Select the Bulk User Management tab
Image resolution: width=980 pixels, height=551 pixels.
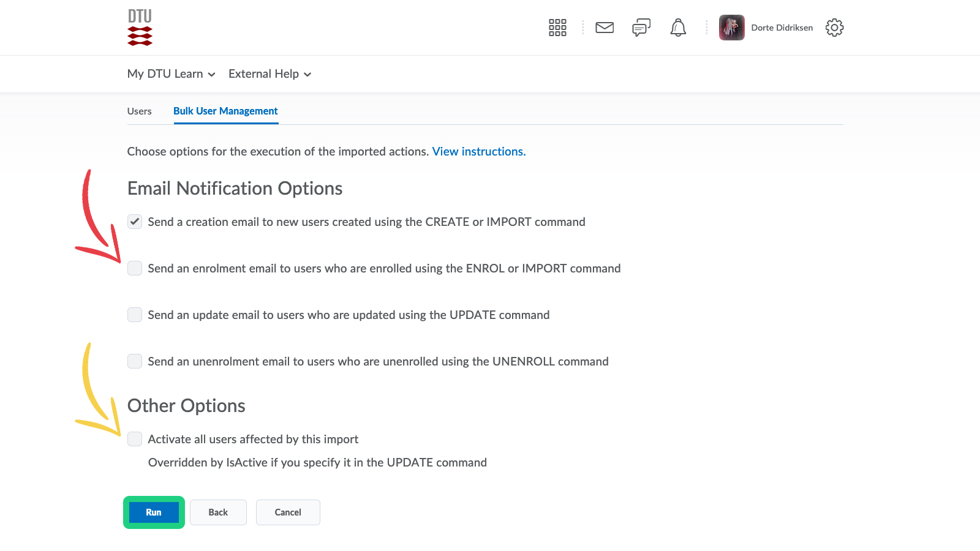225,111
